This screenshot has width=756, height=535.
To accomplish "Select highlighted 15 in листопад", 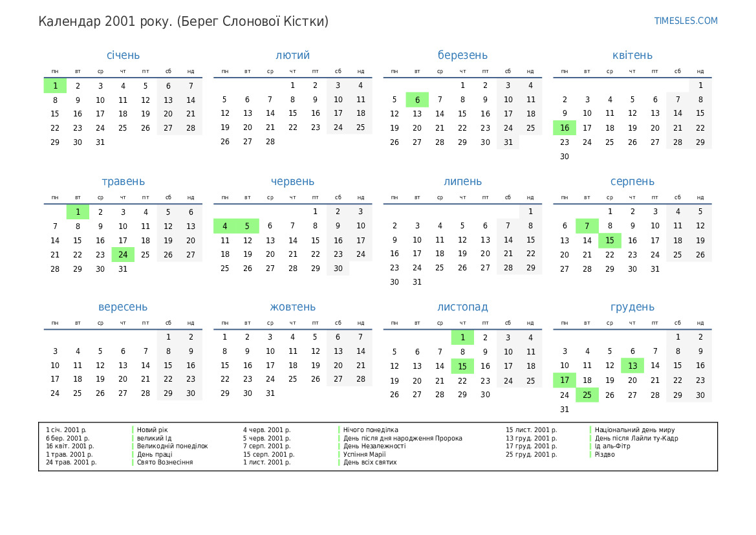I will (462, 366).
